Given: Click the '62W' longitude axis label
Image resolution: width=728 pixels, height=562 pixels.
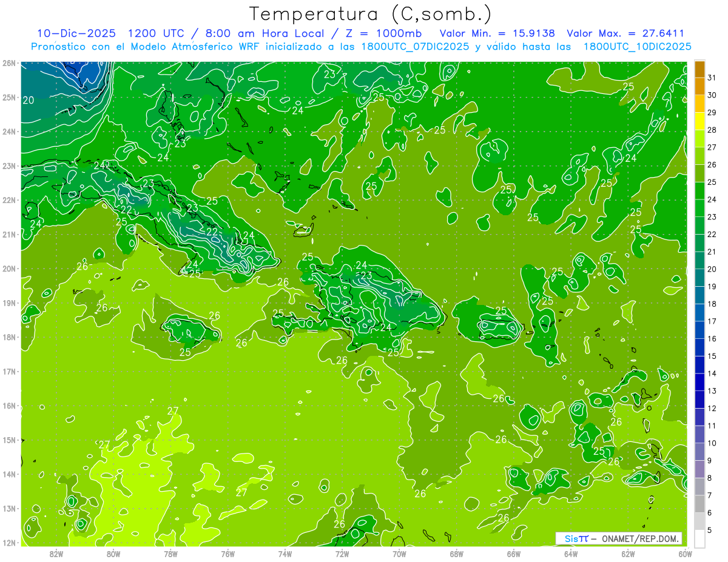Looking at the screenshot, I should pyautogui.click(x=628, y=554).
